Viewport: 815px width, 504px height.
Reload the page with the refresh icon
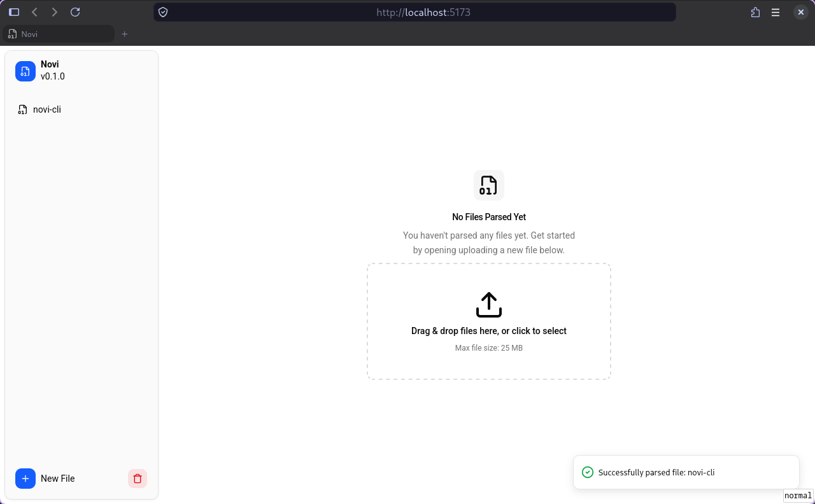(75, 12)
